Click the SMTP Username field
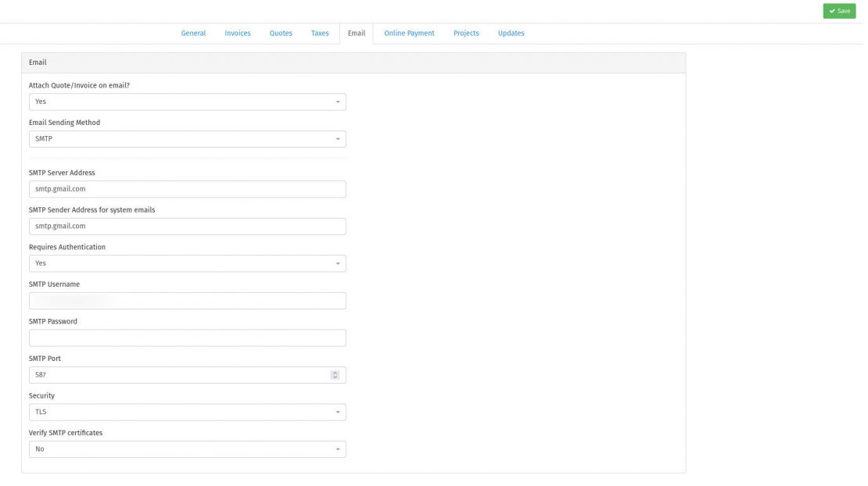Viewport: 868px width, 486px height. [188, 300]
